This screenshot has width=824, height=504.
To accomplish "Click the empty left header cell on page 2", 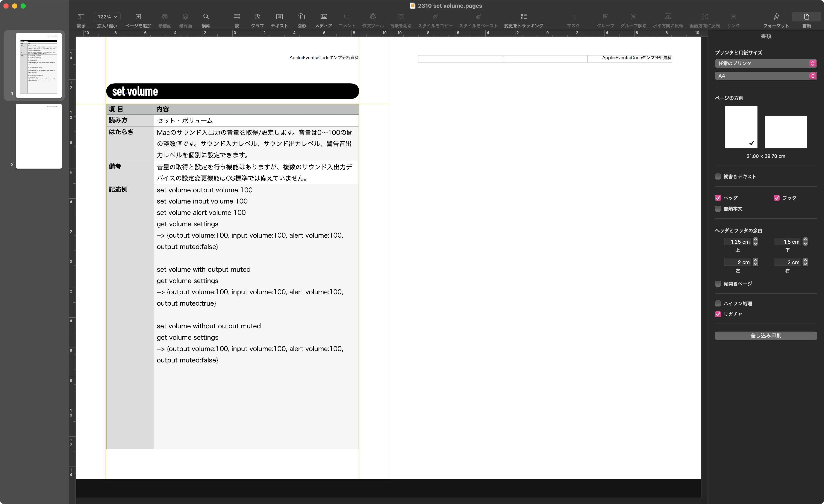I will point(460,59).
